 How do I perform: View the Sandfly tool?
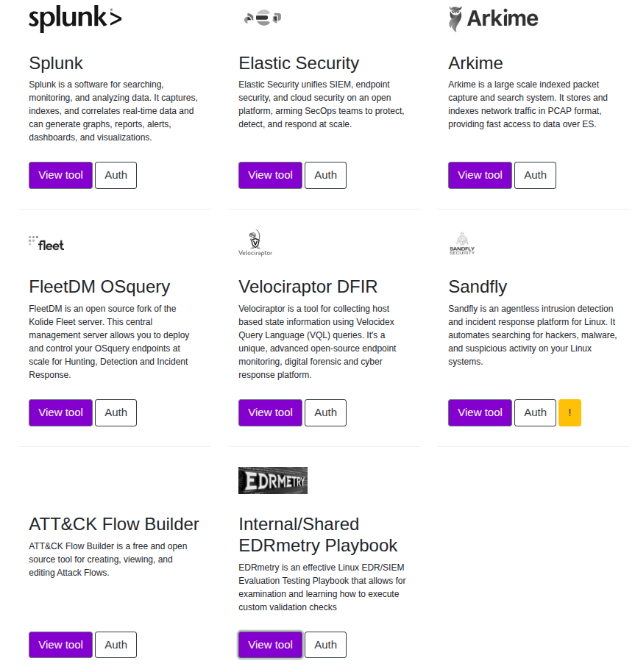click(x=480, y=413)
